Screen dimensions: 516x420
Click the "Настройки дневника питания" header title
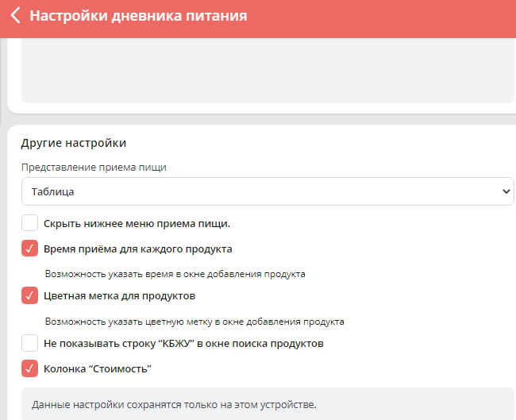click(138, 16)
